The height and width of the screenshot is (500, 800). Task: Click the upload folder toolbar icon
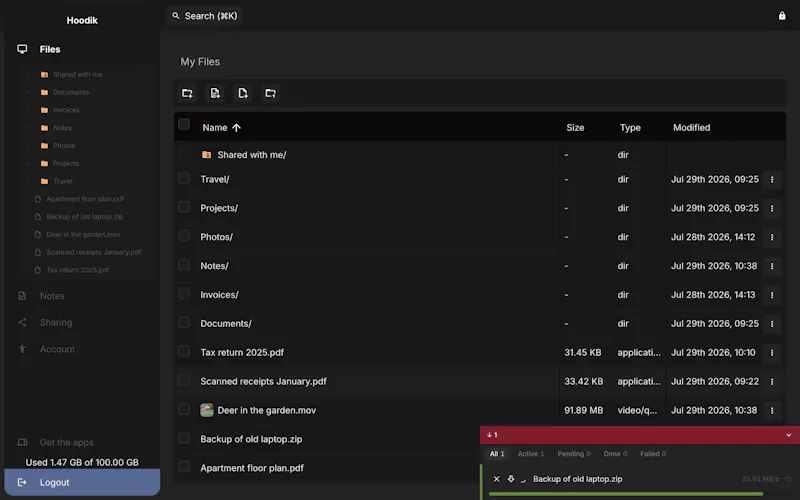[270, 93]
